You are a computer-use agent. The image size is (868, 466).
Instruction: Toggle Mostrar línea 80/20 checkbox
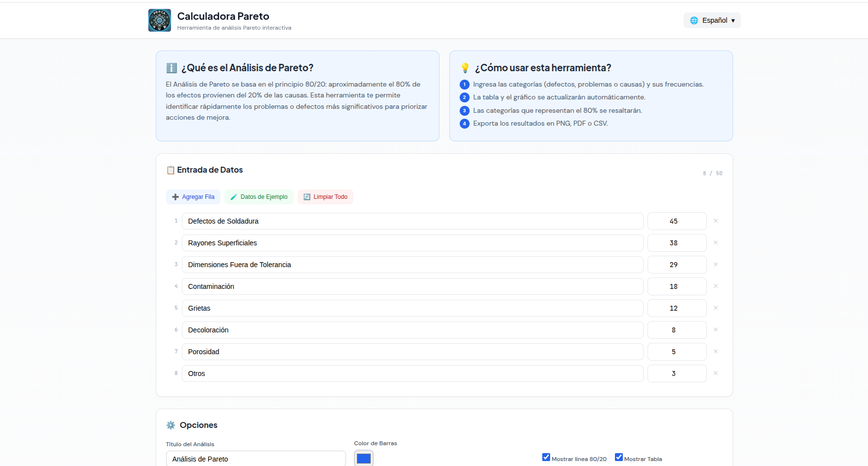[x=546, y=457]
